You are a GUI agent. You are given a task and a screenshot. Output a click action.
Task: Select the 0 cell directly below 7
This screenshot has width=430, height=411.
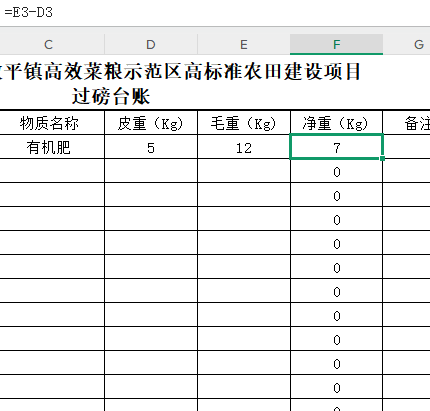pyautogui.click(x=336, y=171)
